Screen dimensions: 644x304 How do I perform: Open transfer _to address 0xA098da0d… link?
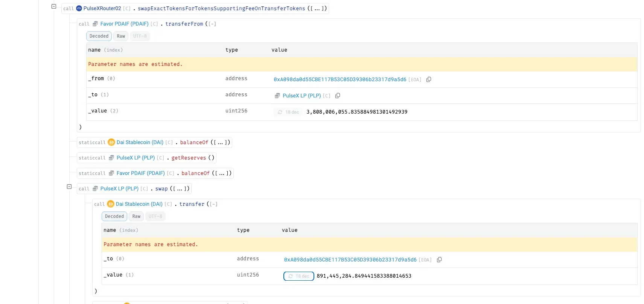350,260
